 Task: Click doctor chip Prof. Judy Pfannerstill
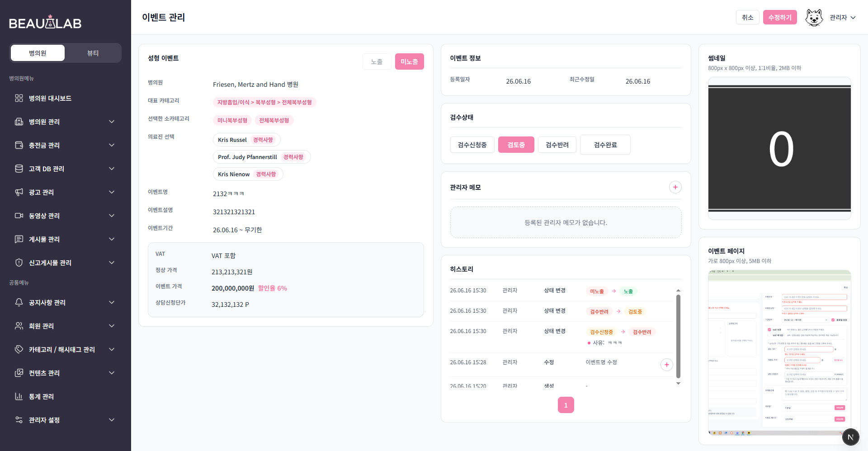[262, 157]
